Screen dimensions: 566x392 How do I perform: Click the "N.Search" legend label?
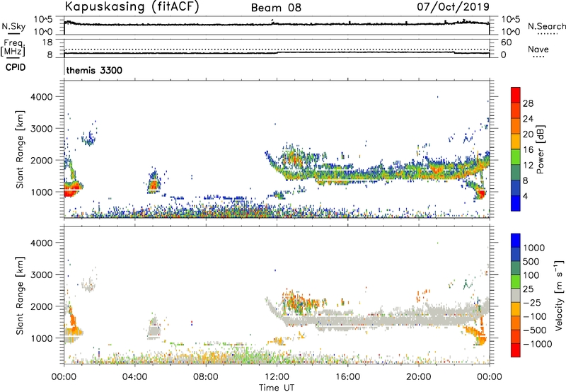pos(546,26)
